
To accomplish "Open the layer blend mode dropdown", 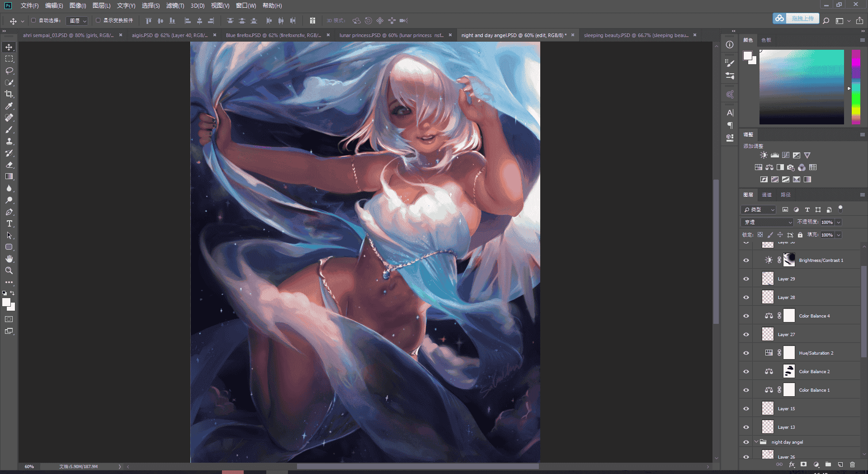I will point(767,222).
